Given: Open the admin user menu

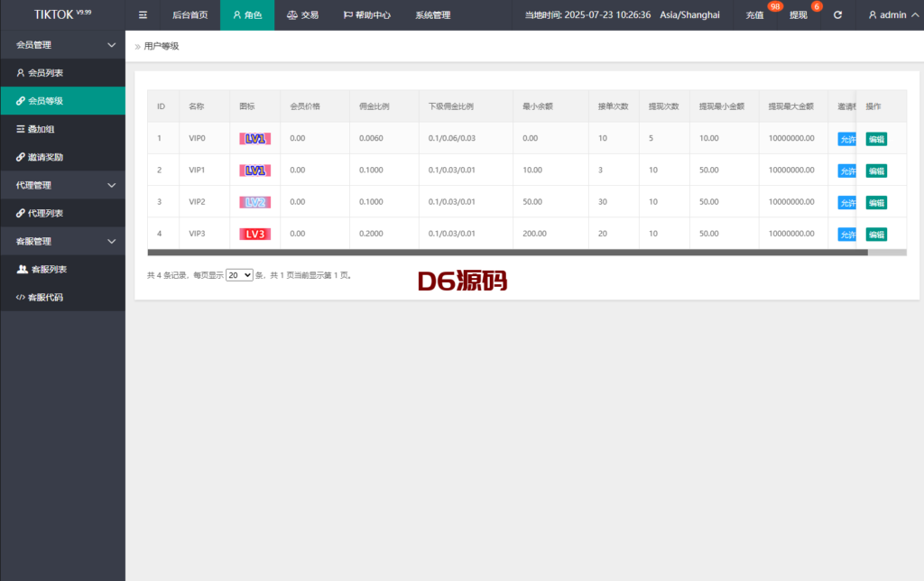Looking at the screenshot, I should point(887,15).
